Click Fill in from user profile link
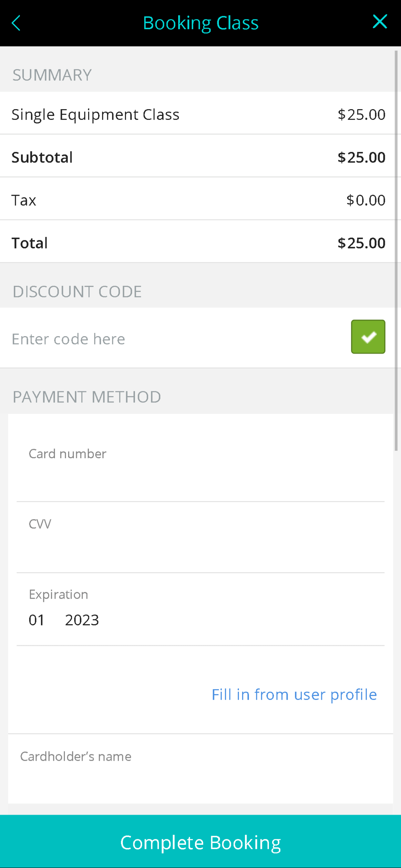401x868 pixels. (x=294, y=695)
